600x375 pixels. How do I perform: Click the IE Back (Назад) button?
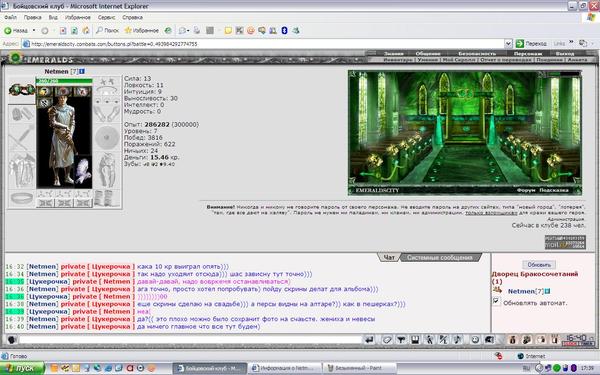(16, 31)
